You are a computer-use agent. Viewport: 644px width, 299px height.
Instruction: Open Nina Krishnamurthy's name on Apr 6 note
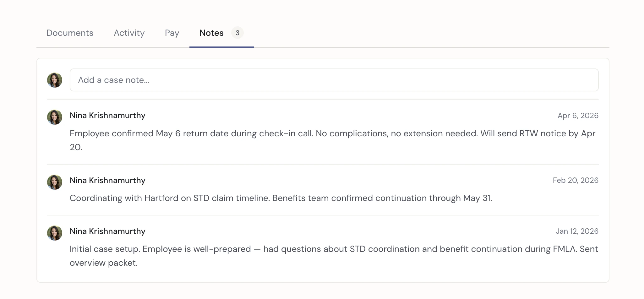[x=107, y=116]
